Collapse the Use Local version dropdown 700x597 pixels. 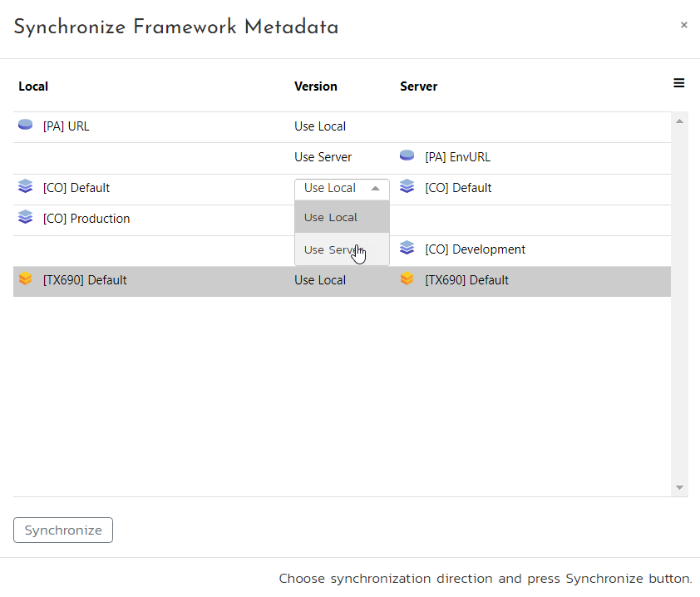click(342, 188)
